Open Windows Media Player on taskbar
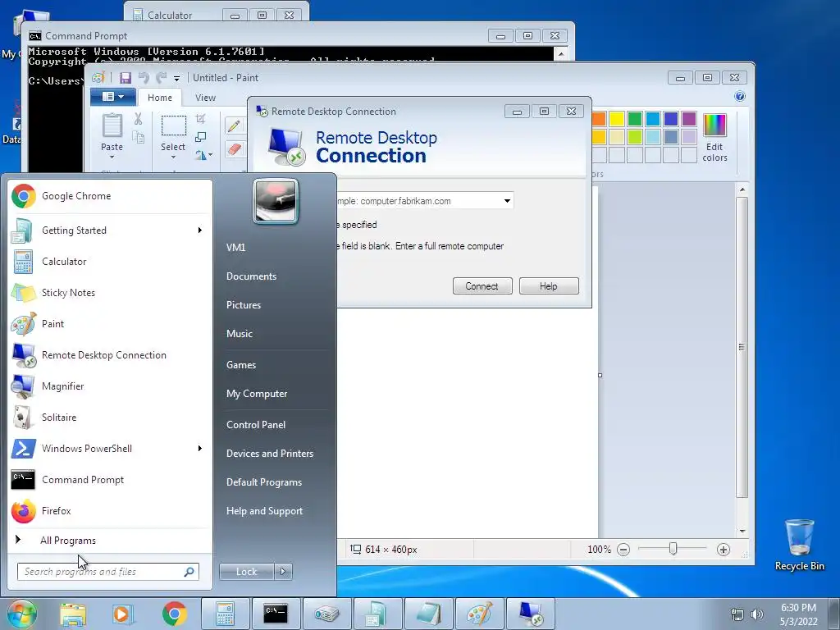This screenshot has height=630, width=840. coord(121,614)
